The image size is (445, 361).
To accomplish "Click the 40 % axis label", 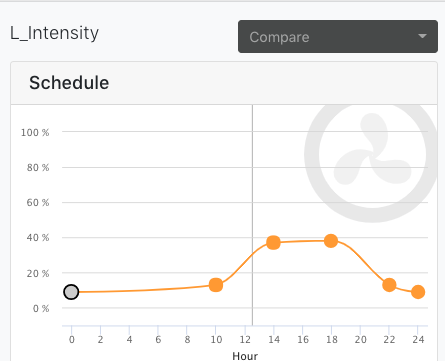I will coord(38,238).
